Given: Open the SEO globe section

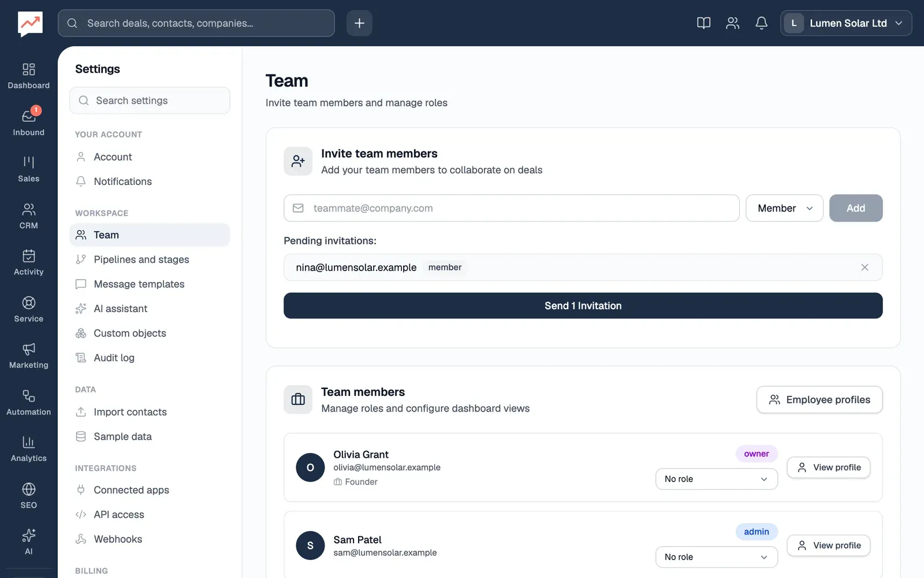Looking at the screenshot, I should (28, 495).
